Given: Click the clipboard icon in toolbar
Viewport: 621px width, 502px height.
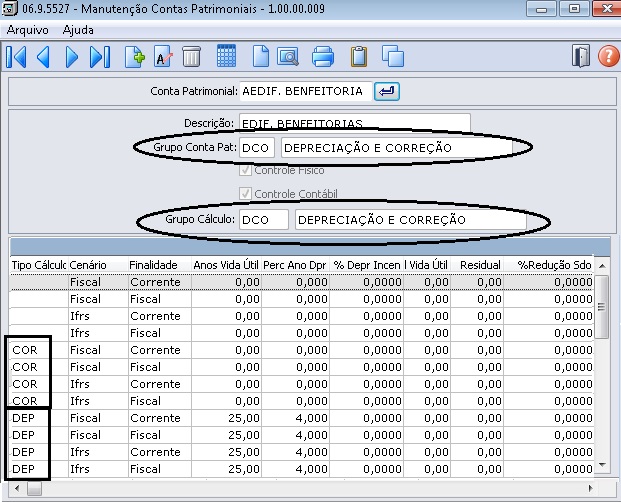Looking at the screenshot, I should pos(359,56).
